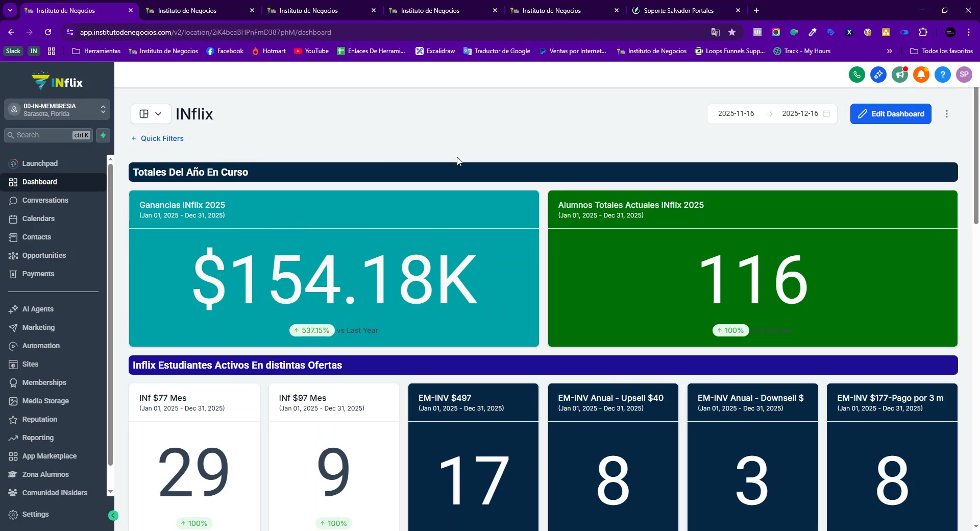Open Marketing in the sidebar
This screenshot has width=980, height=531.
[x=54, y=327]
